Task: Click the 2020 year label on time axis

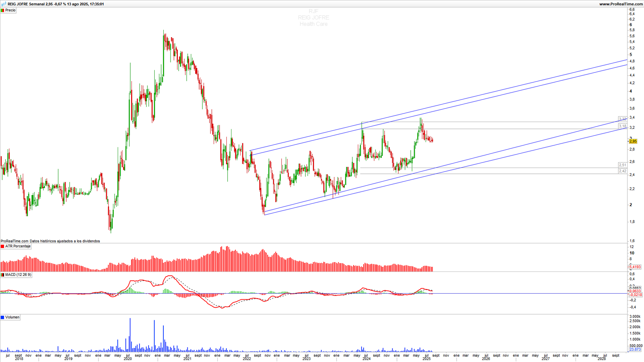Action: pos(128,359)
